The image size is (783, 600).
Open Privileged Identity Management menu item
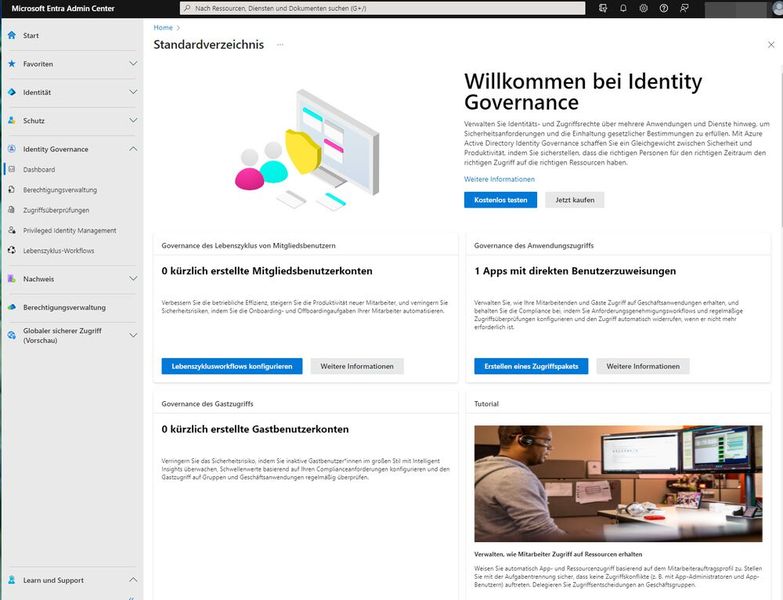(x=69, y=230)
